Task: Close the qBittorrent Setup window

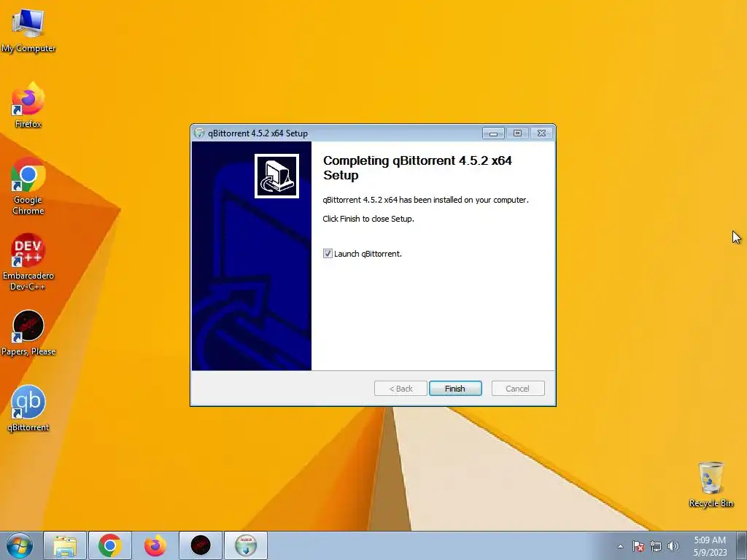Action: click(x=542, y=133)
